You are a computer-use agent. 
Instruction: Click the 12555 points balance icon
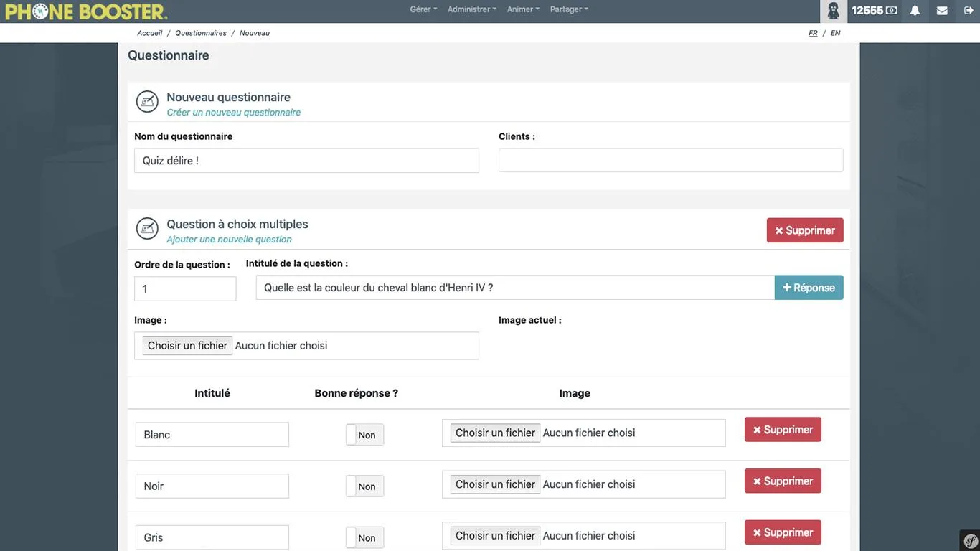[x=874, y=11]
